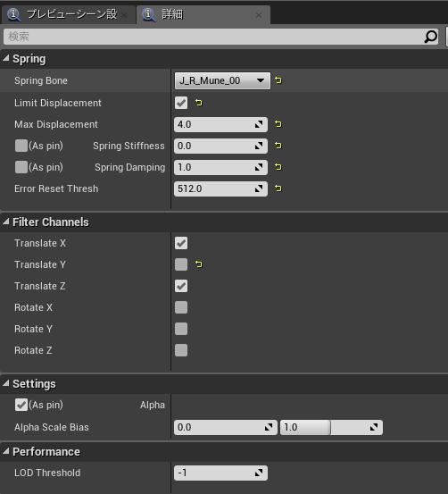Reset Spring Stiffness to default
Image resolution: width=448 pixels, height=494 pixels.
pyautogui.click(x=278, y=146)
